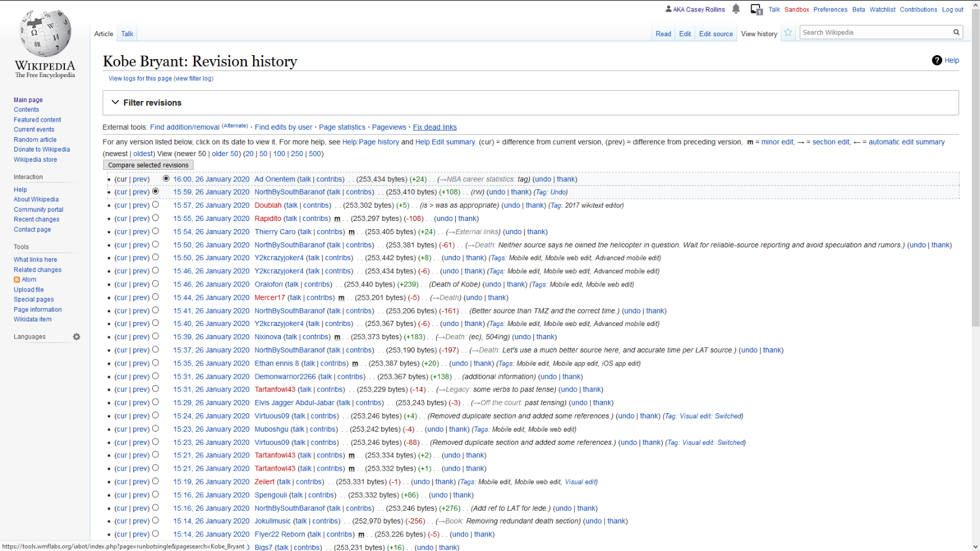Click the Wikipedia globe logo

45,34
